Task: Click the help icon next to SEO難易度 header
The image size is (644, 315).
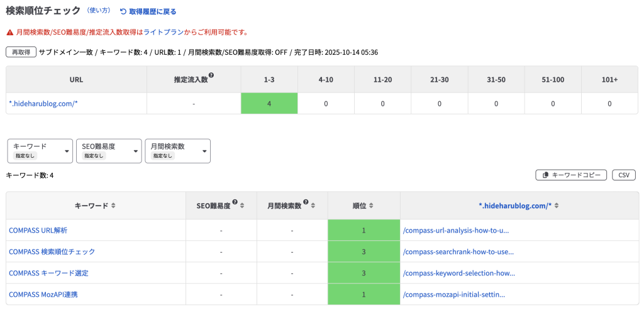Action: 235,202
